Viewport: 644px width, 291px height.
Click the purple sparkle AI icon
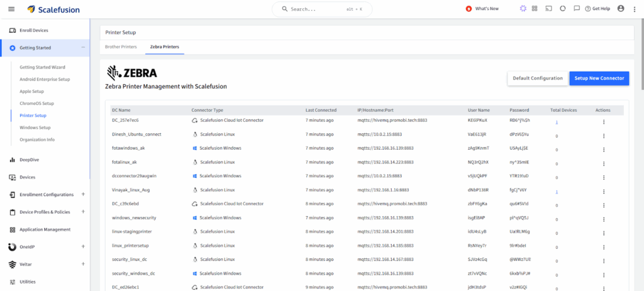pyautogui.click(x=523, y=9)
